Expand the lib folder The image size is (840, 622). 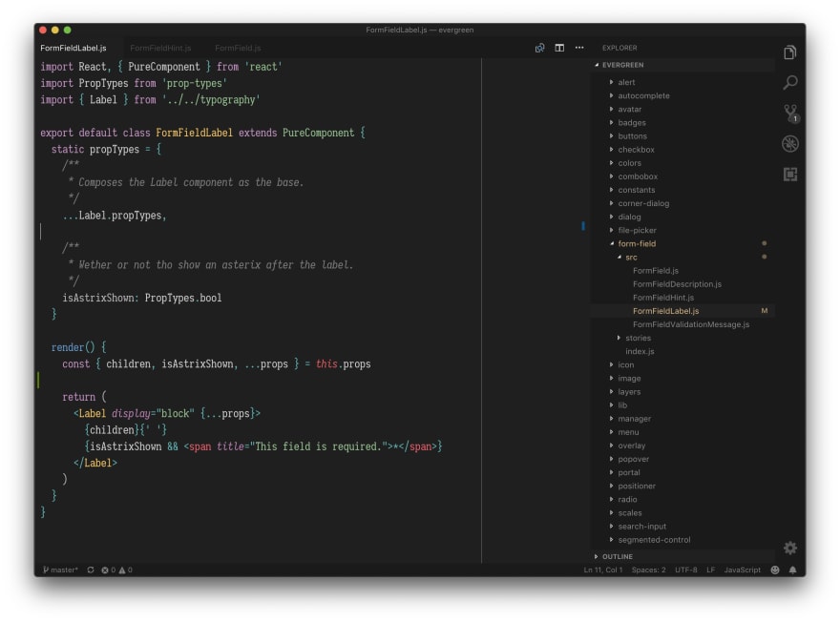coord(683,405)
